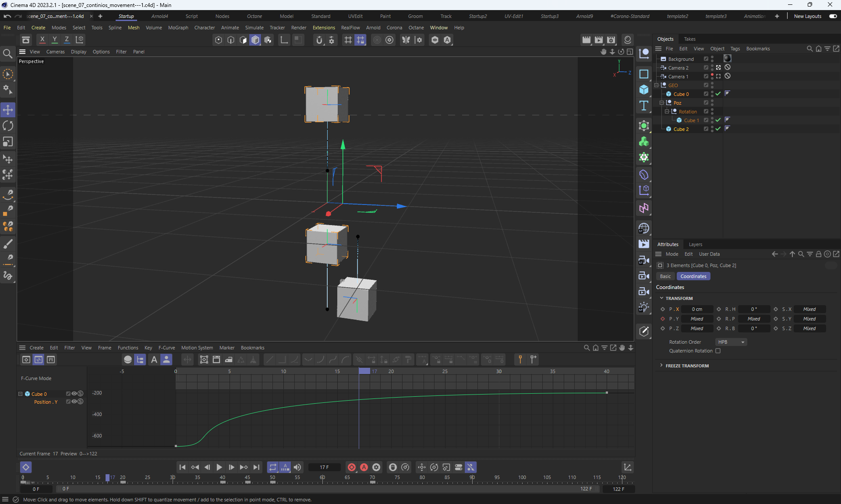This screenshot has width=841, height=504.
Task: Toggle visibility eye for Position . Y track
Action: click(x=74, y=402)
